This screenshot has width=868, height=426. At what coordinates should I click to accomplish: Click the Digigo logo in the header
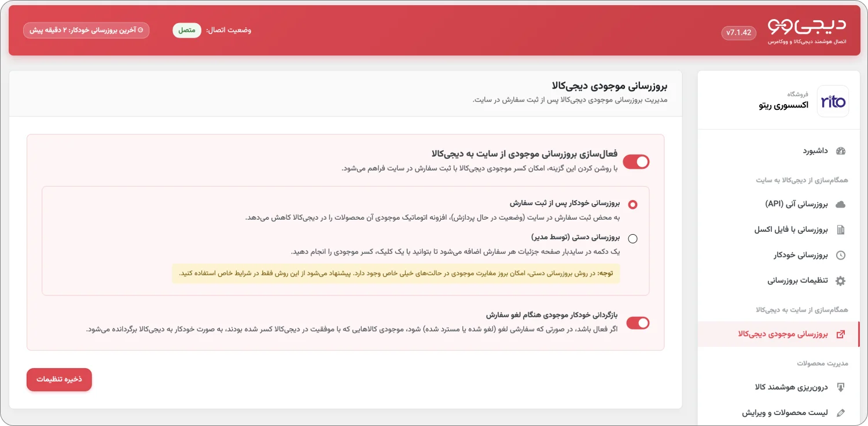pos(807,26)
